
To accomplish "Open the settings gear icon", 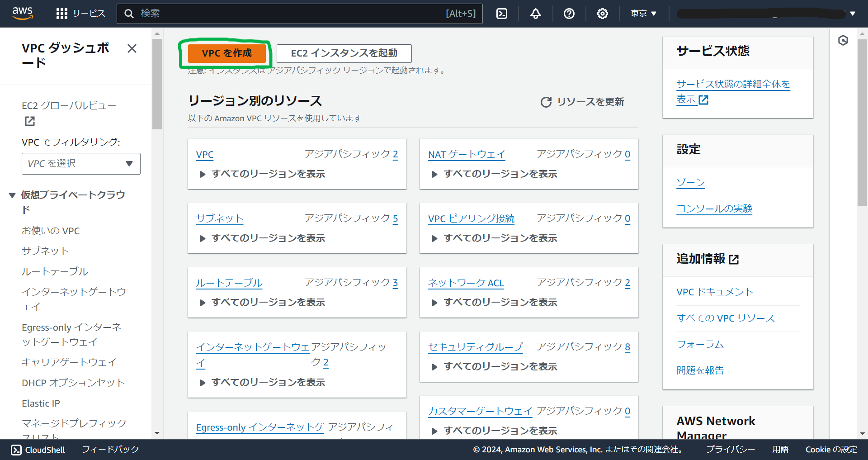I will 602,13.
